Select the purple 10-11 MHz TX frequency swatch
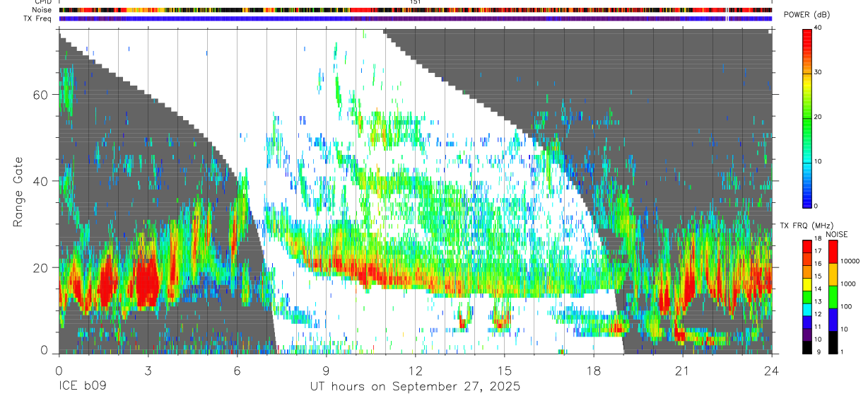The width and height of the screenshot is (868, 401). 807,335
